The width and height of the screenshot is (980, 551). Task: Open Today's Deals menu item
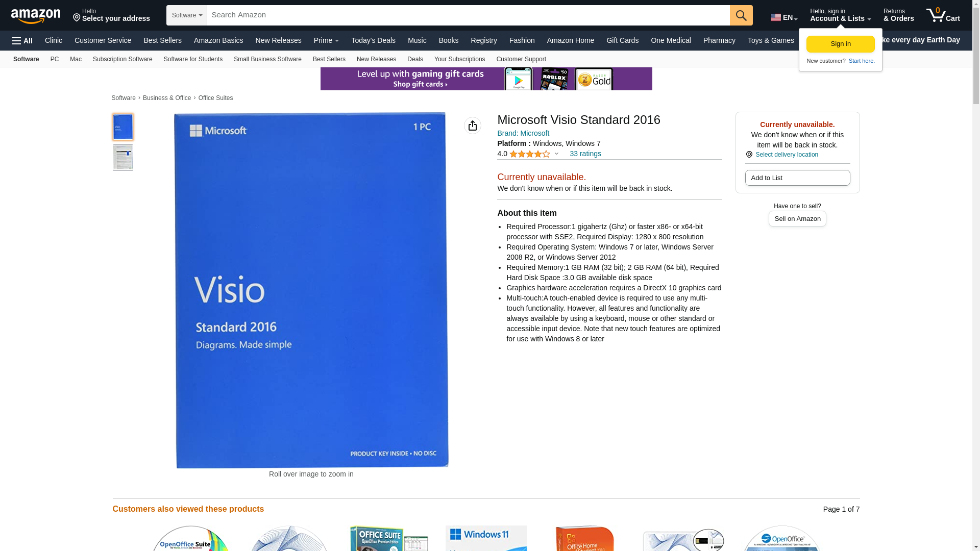373,40
